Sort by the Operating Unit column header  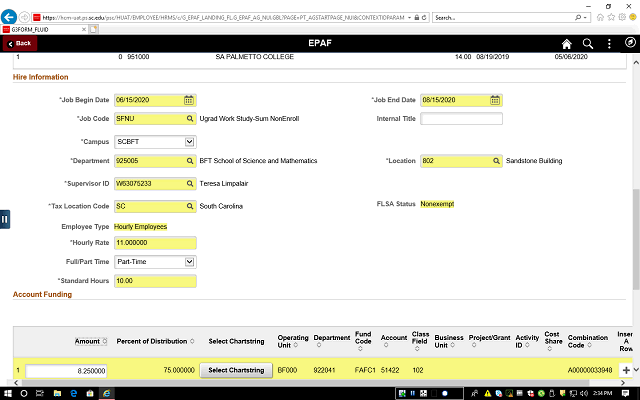point(293,341)
